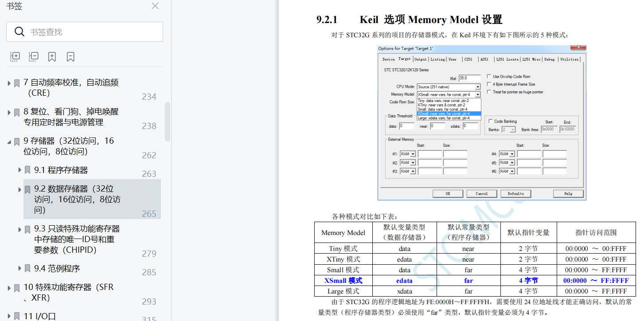Enable the Code Banking checkbox
Screen dimensions: 644x321
pos(491,121)
